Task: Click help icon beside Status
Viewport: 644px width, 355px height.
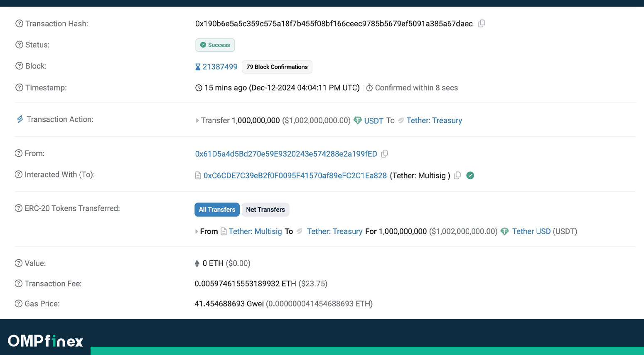Action: click(19, 45)
